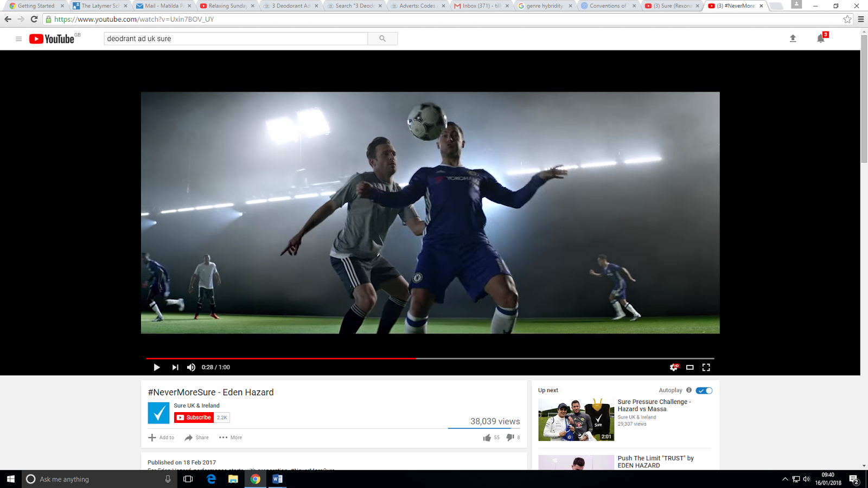The image size is (868, 488).
Task: Switch to Word on the taskbar
Action: click(x=277, y=479)
